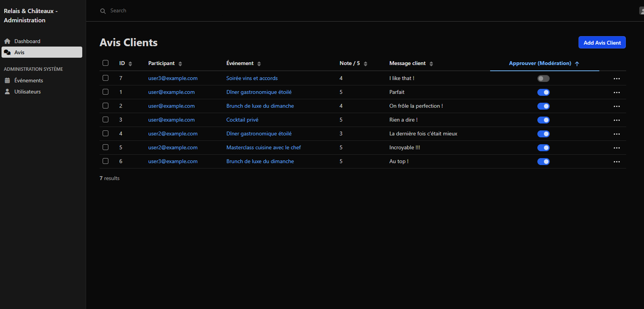Screen dimensions: 644x309
Task: Click the search magnifier icon
Action: tap(103, 11)
